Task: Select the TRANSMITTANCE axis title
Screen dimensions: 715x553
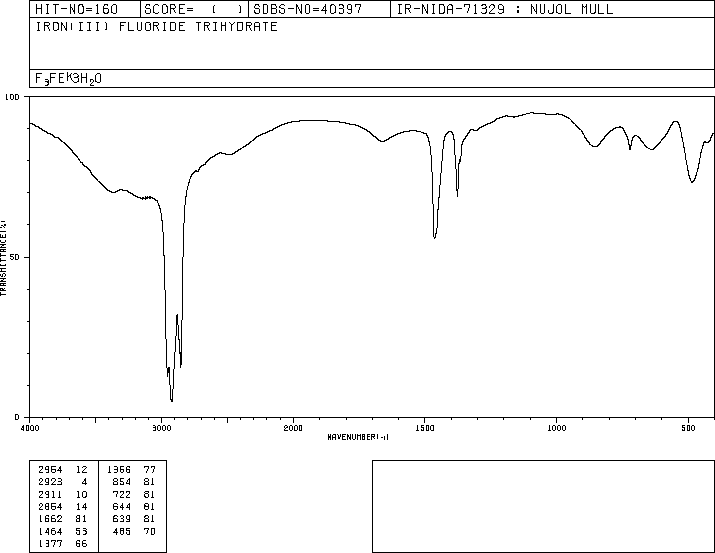Action: click(3, 258)
